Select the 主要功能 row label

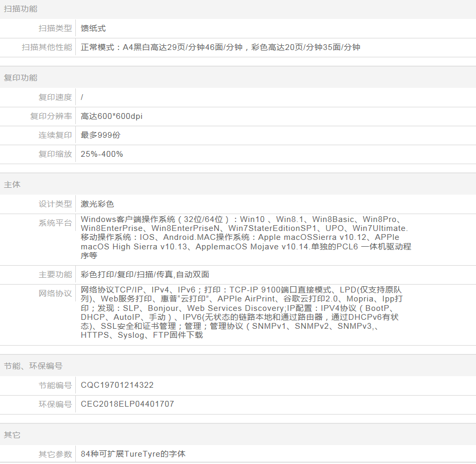55,275
